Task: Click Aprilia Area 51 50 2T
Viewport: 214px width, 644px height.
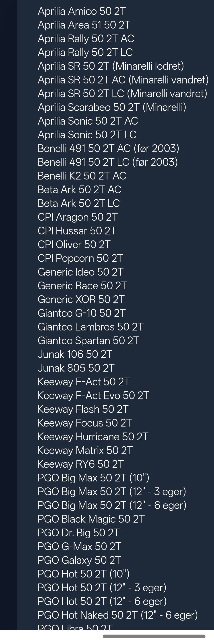Action: (x=84, y=25)
